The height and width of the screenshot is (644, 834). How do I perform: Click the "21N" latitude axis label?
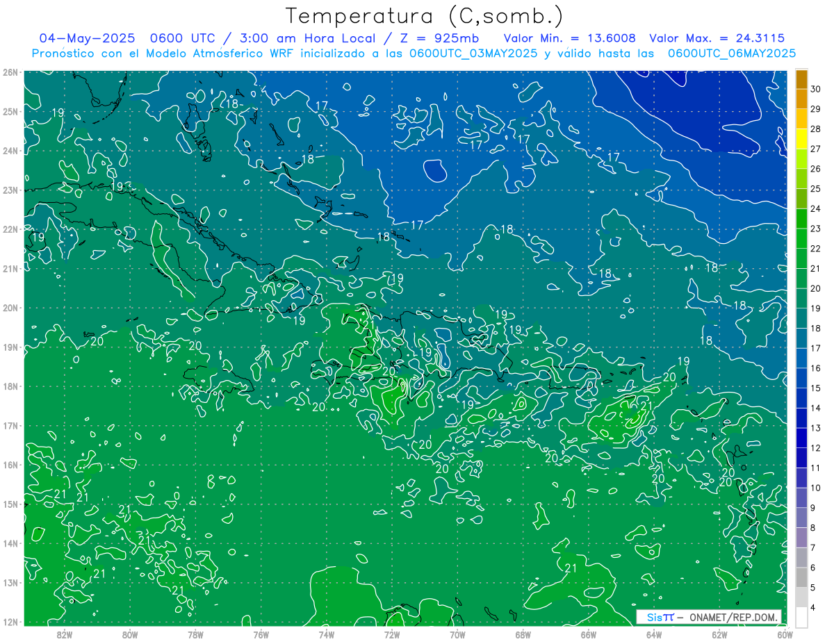(x=10, y=268)
